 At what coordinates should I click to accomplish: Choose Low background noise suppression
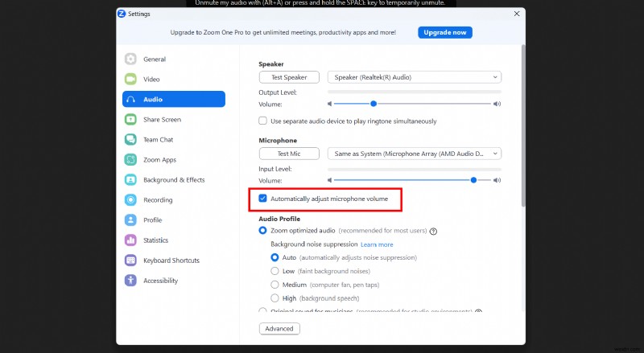(x=275, y=271)
